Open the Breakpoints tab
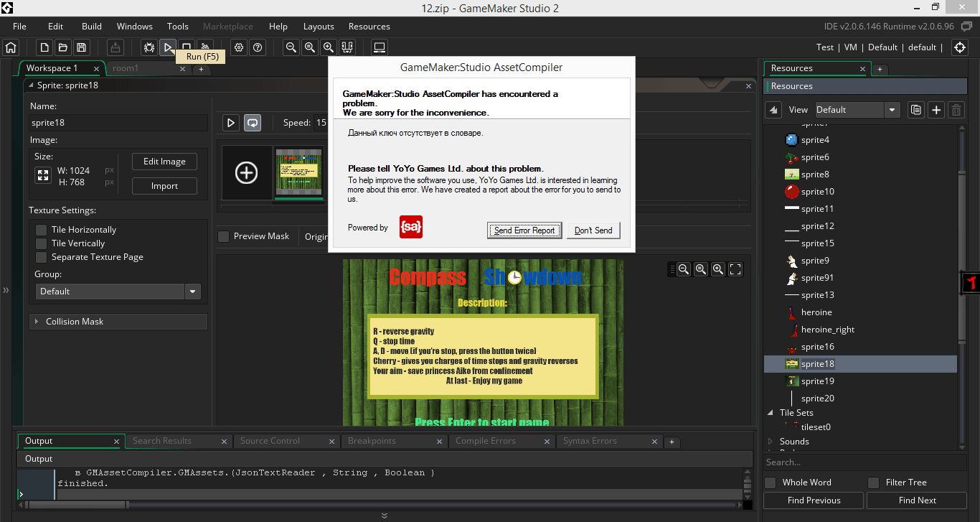 click(x=395, y=441)
